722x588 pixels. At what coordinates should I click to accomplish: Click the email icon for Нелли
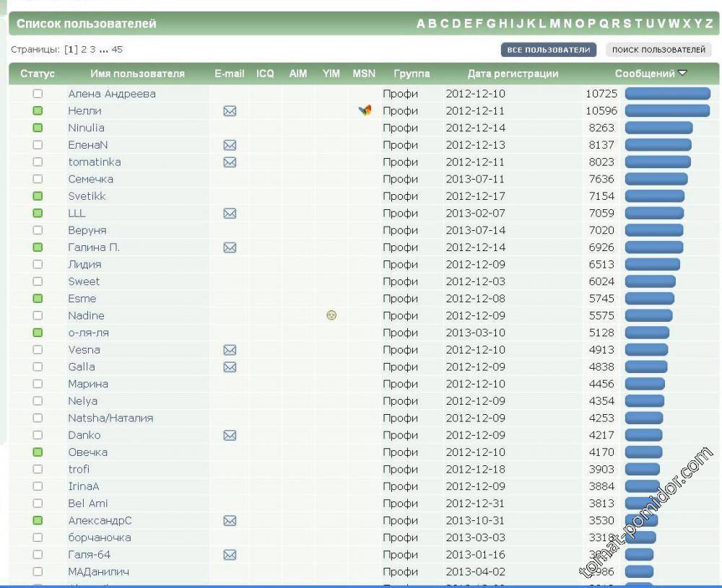(x=230, y=111)
